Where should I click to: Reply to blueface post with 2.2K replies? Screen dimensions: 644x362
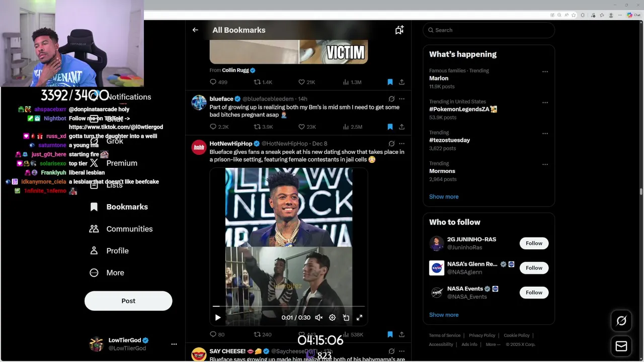pos(219,127)
